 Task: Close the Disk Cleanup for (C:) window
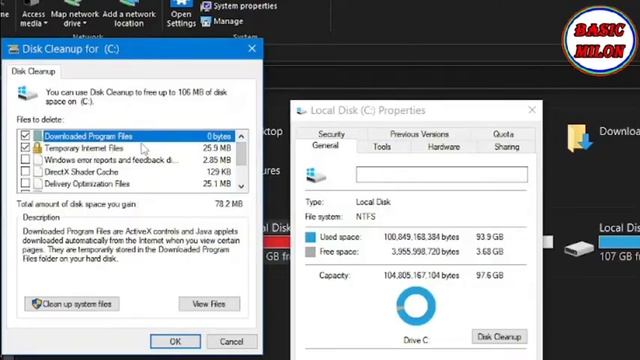pos(252,48)
